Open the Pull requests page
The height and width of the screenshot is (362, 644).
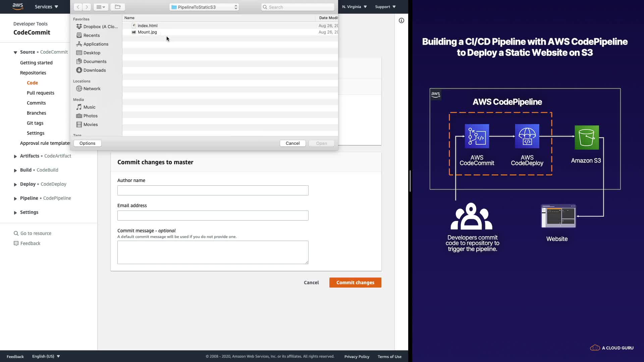pyautogui.click(x=40, y=93)
